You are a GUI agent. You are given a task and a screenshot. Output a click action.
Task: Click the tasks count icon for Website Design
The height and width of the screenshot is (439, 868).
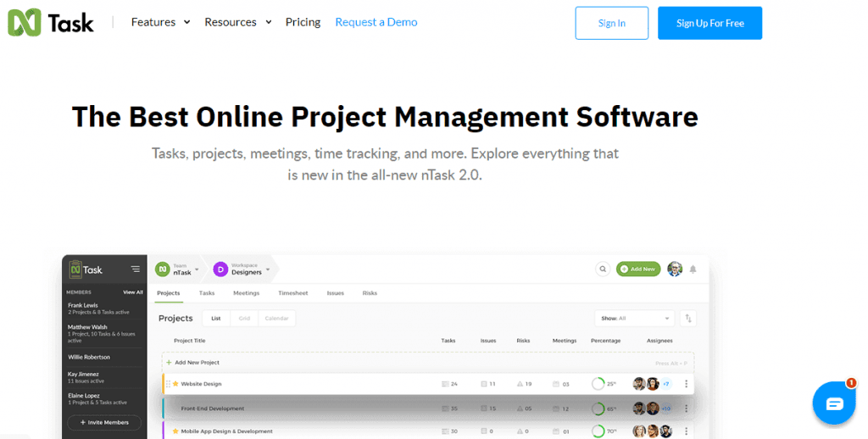pyautogui.click(x=445, y=384)
